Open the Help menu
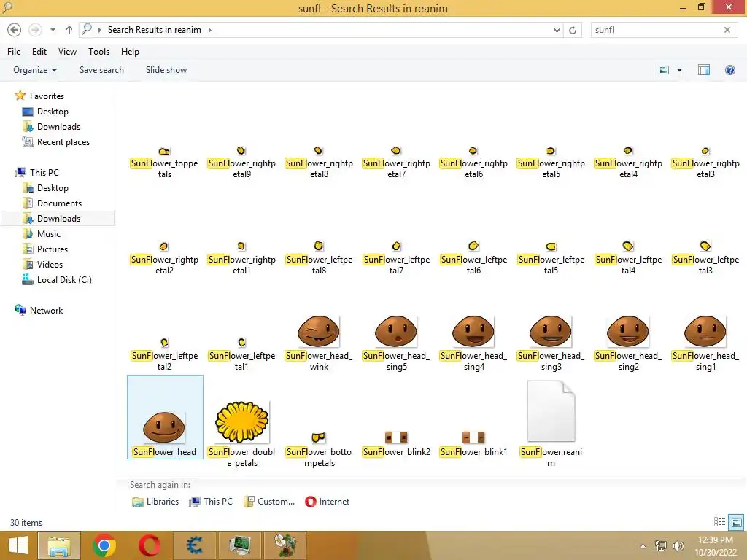Image resolution: width=747 pixels, height=560 pixels. pos(130,52)
